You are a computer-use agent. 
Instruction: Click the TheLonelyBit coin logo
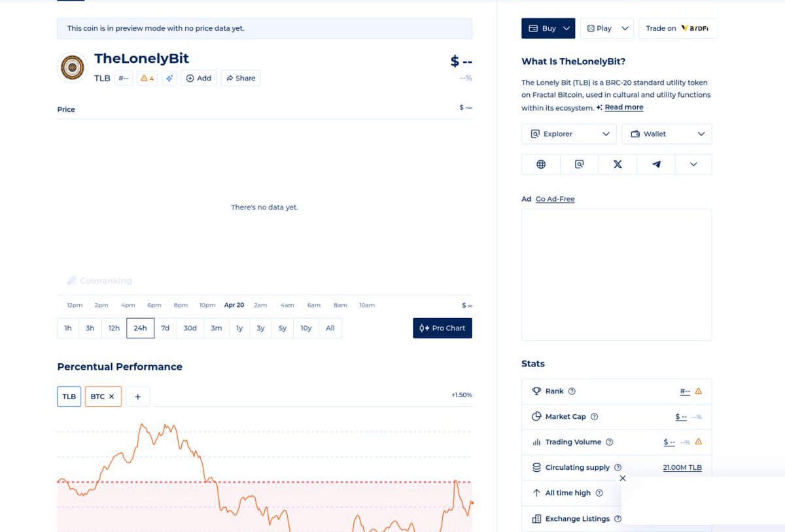point(72,67)
